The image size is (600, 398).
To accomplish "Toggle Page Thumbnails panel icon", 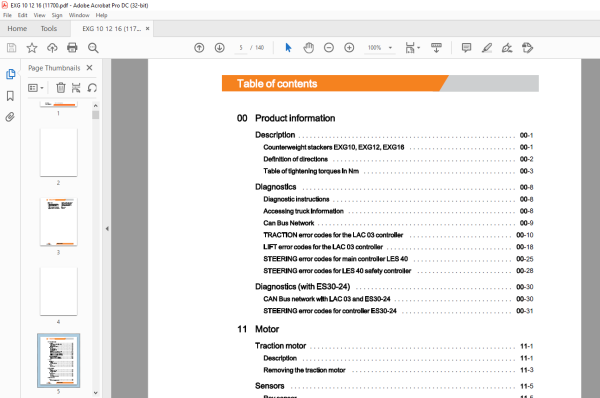I will (10, 74).
